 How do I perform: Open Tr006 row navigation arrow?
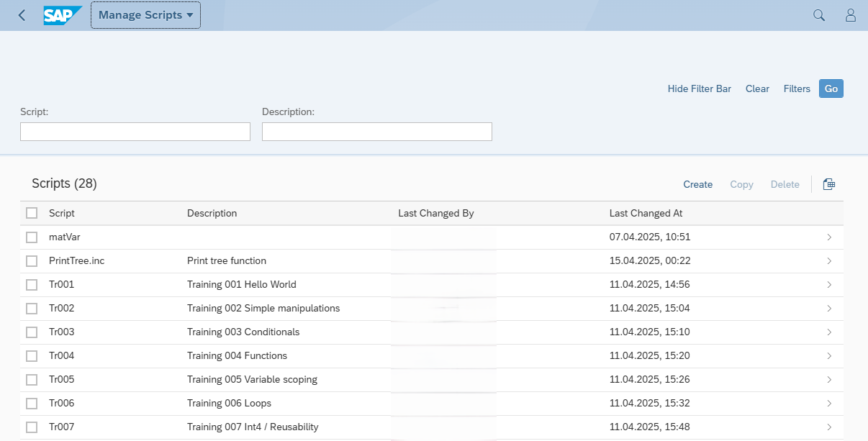829,404
